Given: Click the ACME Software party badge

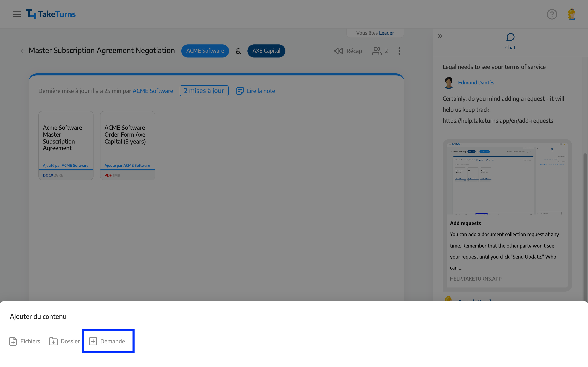Looking at the screenshot, I should click(205, 51).
